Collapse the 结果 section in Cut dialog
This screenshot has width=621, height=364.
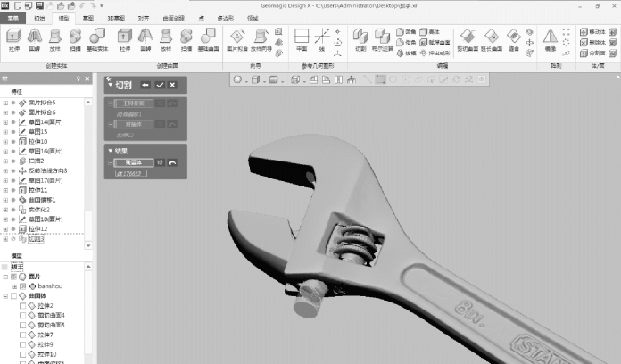pyautogui.click(x=110, y=151)
